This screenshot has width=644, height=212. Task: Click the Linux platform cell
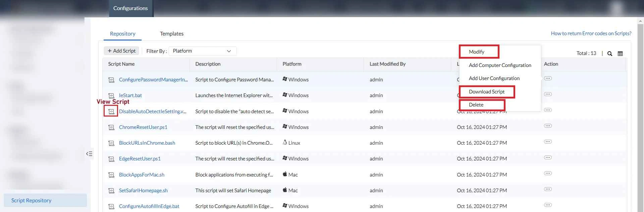(291, 143)
